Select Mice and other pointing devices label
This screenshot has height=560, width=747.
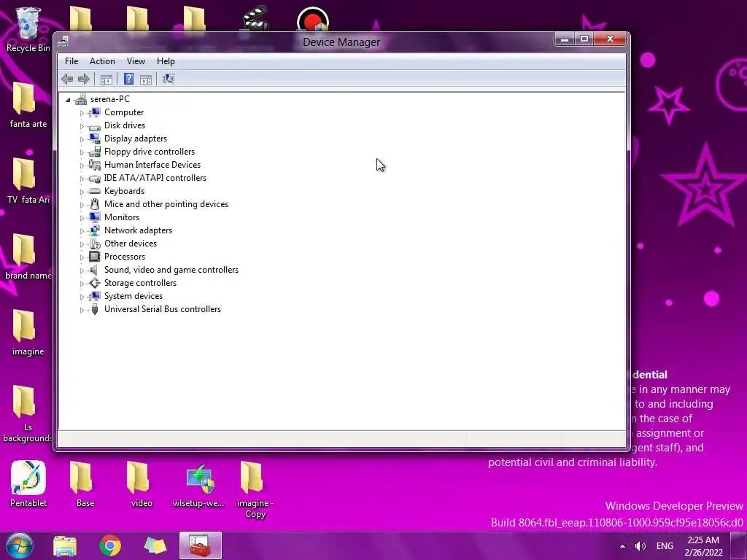coord(166,204)
